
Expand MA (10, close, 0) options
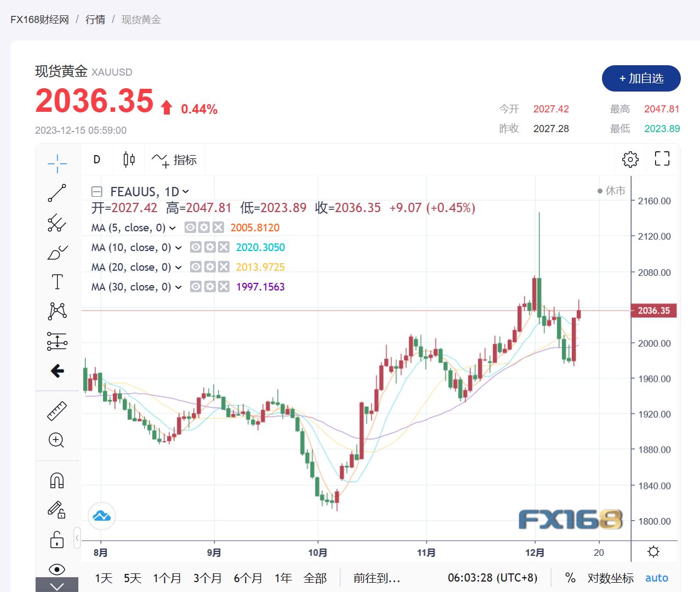[x=178, y=248]
